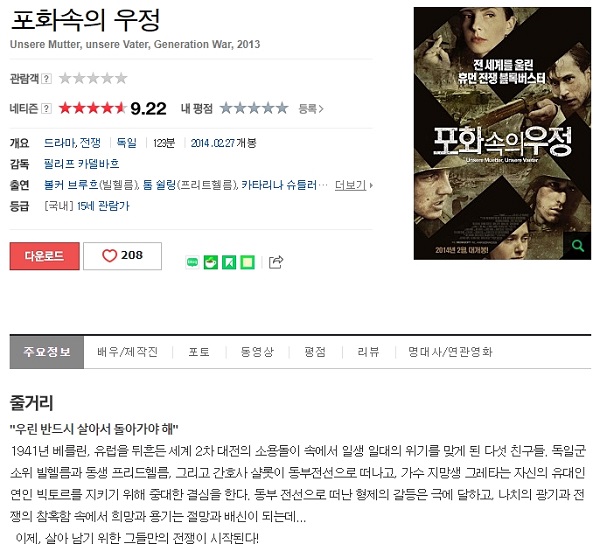Viewport: 600px width, 558px height.
Task: Open the export share arrow icon
Action: click(x=276, y=262)
